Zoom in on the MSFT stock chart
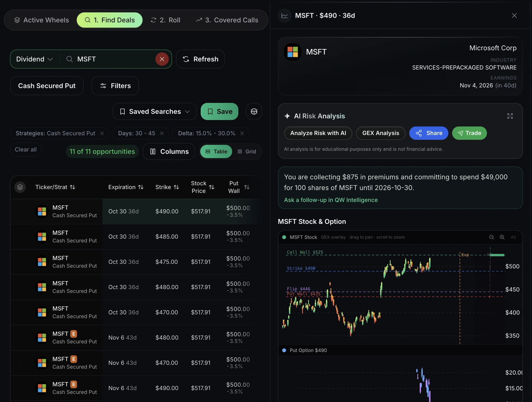 pyautogui.click(x=502, y=237)
